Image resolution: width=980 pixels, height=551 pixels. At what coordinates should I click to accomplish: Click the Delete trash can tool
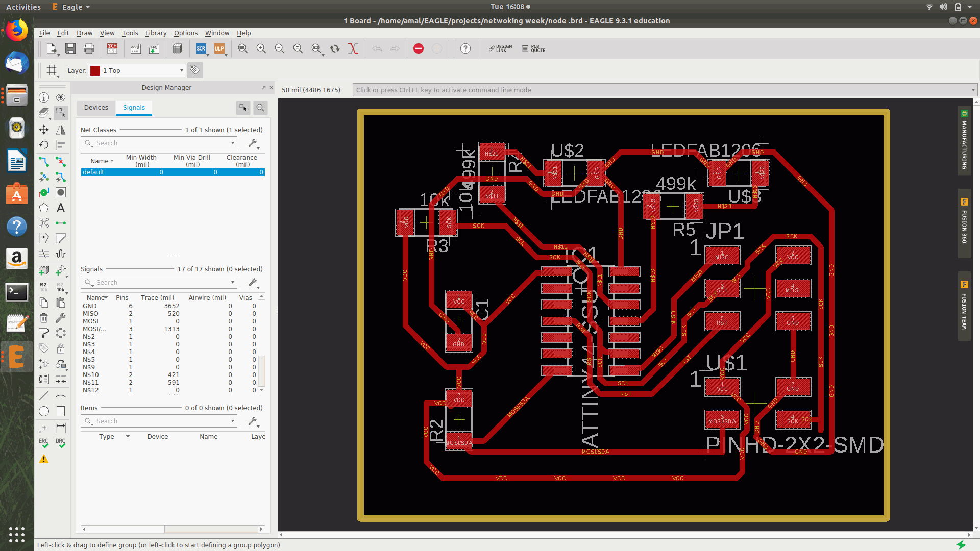[x=44, y=318]
